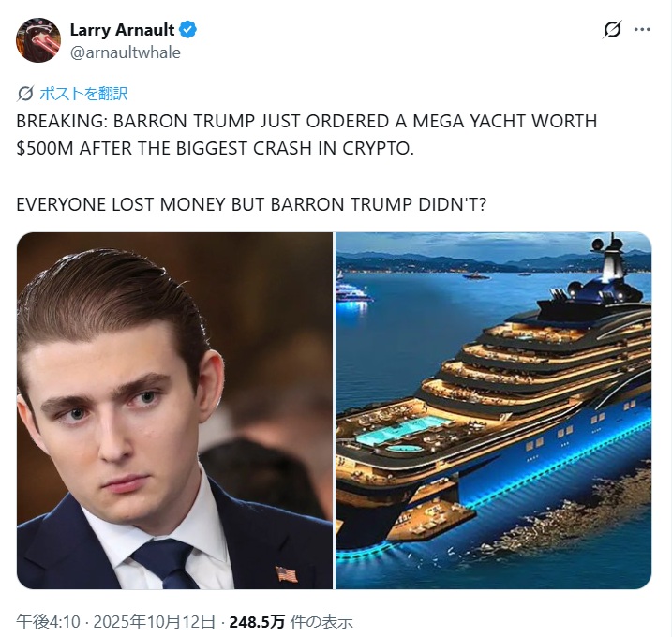Click the 件の表示 views label

[x=321, y=621]
